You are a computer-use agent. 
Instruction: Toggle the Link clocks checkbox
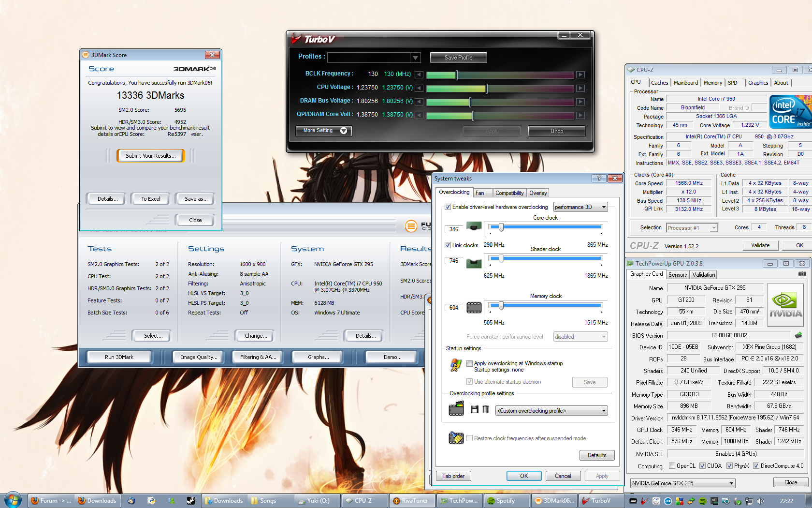[448, 245]
